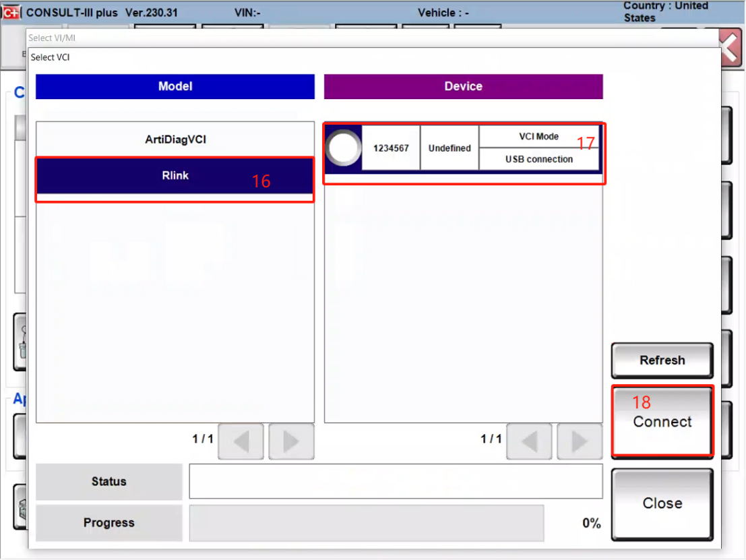Click the blue Model column header
This screenshot has width=746, height=560.
click(175, 86)
